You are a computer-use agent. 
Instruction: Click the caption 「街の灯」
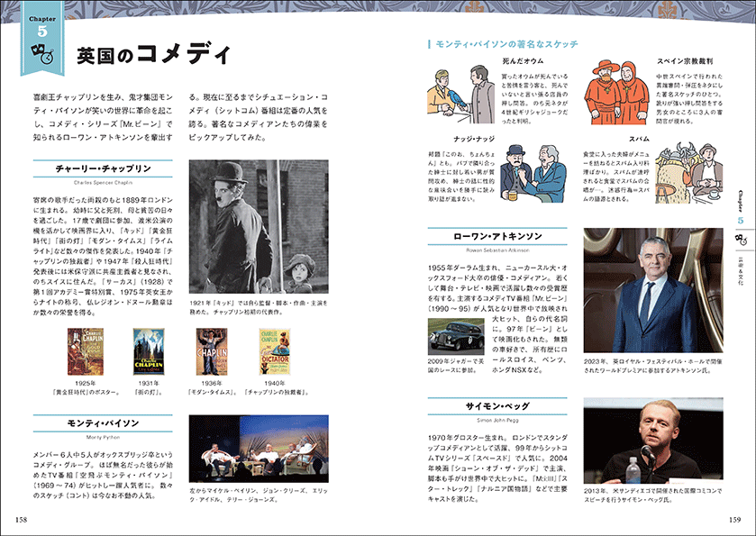(x=149, y=392)
